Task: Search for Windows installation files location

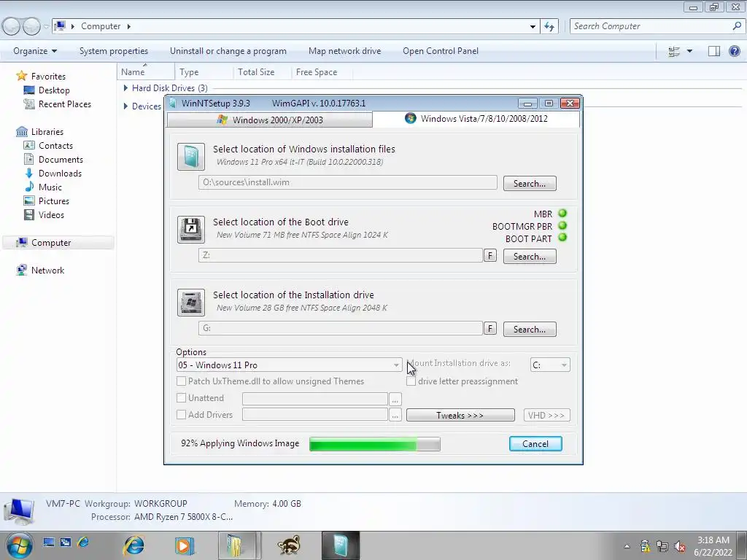Action: click(530, 183)
